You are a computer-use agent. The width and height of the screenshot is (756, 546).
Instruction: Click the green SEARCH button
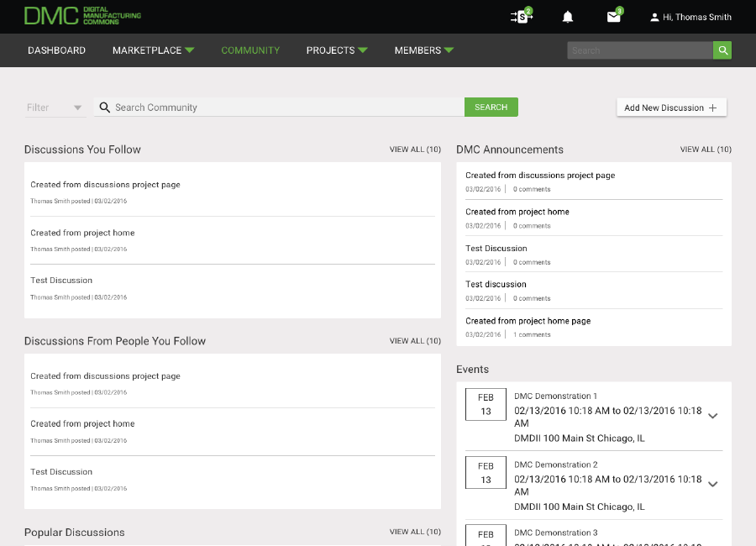coord(491,107)
